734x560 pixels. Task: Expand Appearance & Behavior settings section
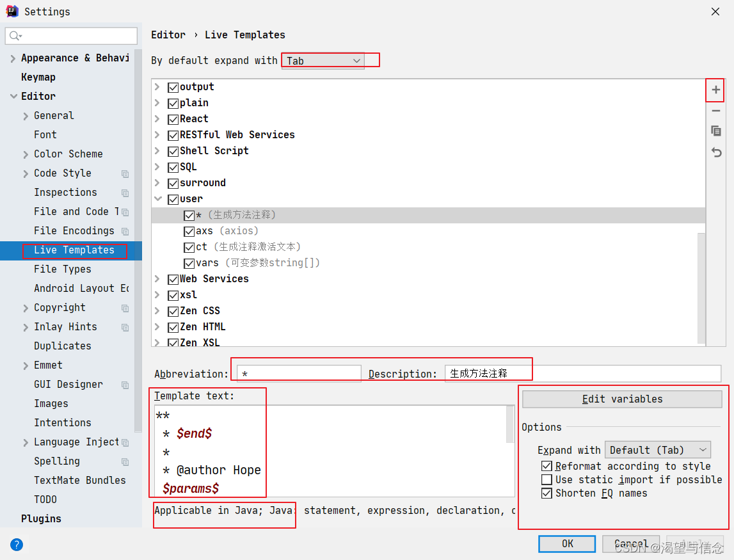pyautogui.click(x=13, y=58)
